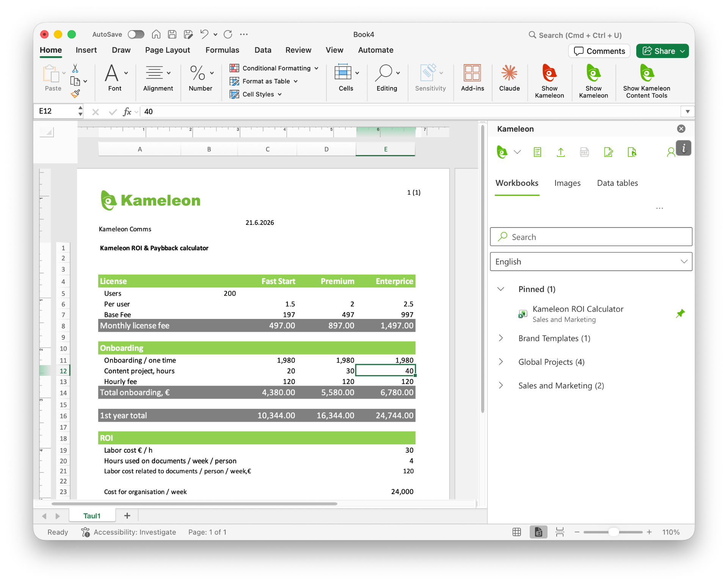Select column E header
The image size is (728, 584).
tap(385, 149)
